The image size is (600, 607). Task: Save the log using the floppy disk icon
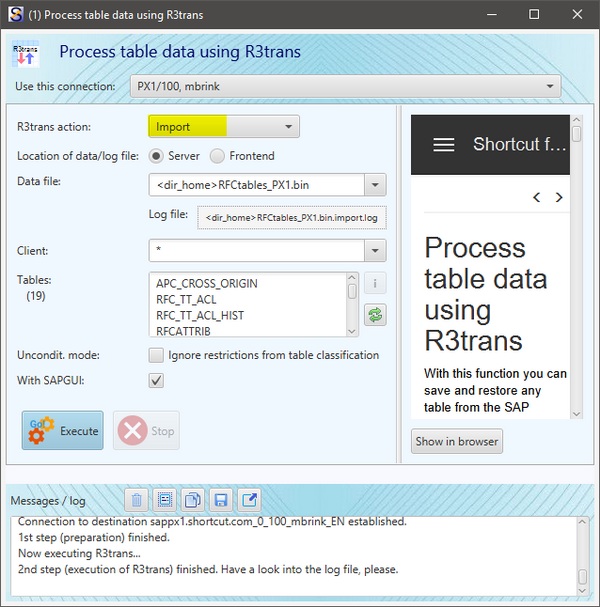221,499
